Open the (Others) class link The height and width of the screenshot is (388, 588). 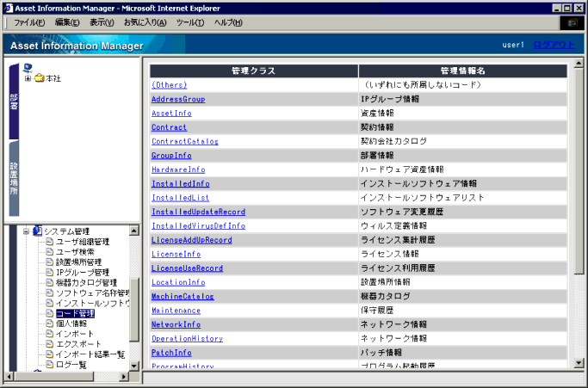[x=169, y=85]
